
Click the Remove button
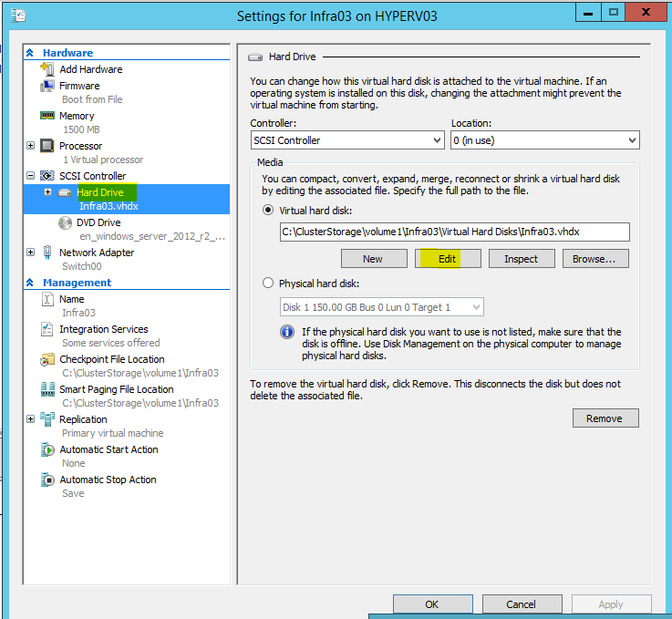click(605, 418)
